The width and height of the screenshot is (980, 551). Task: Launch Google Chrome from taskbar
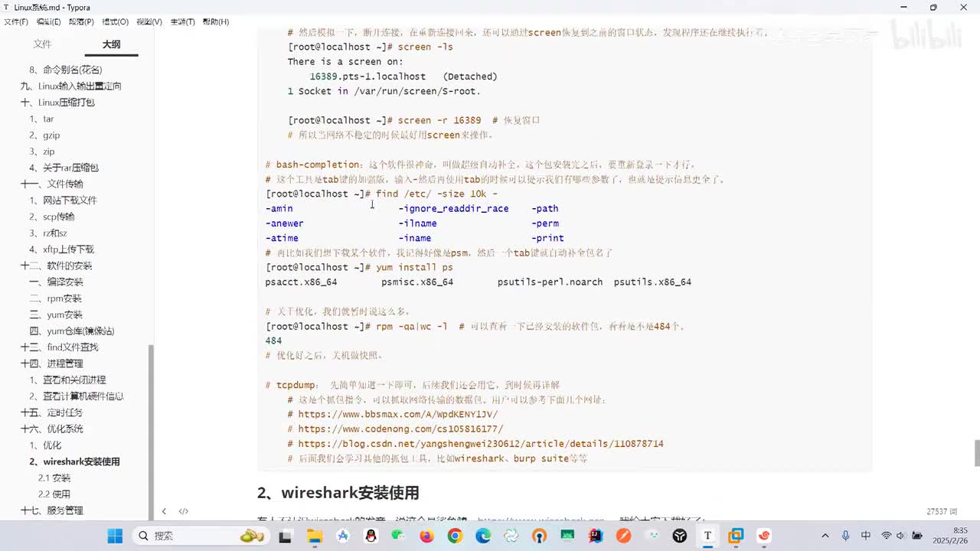click(x=455, y=536)
